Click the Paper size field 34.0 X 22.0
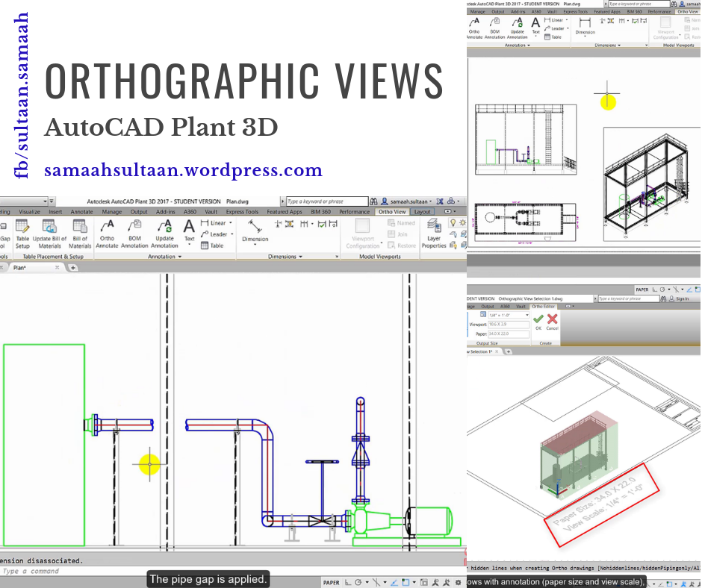 [509, 334]
